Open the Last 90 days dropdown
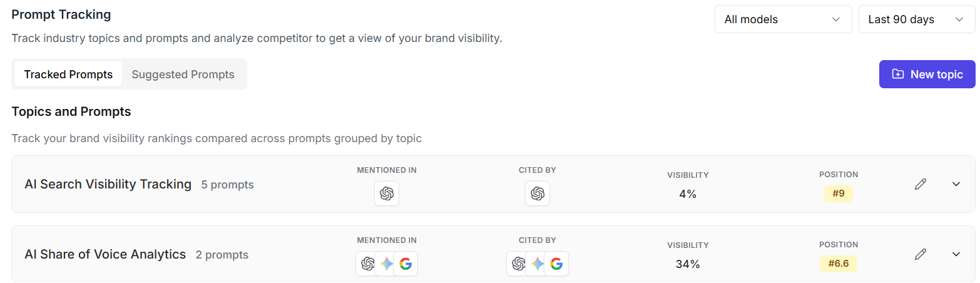980x283 pixels. click(x=917, y=19)
